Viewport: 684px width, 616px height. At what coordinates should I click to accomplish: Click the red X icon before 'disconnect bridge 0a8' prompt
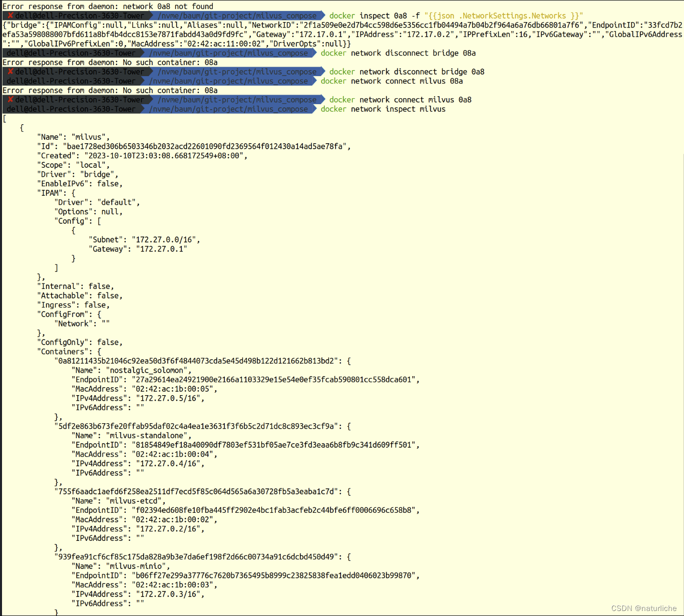[10, 72]
